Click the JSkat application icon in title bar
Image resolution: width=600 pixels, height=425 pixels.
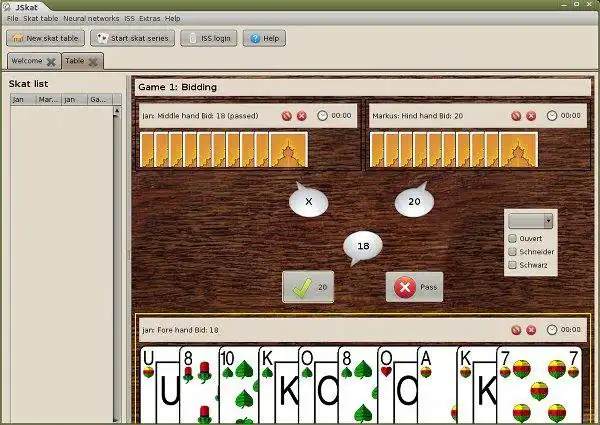coord(7,6)
